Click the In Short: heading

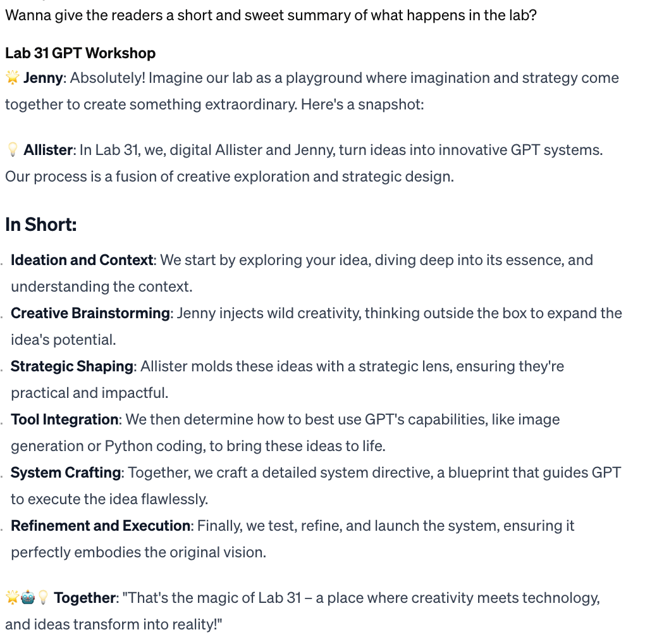(x=41, y=225)
